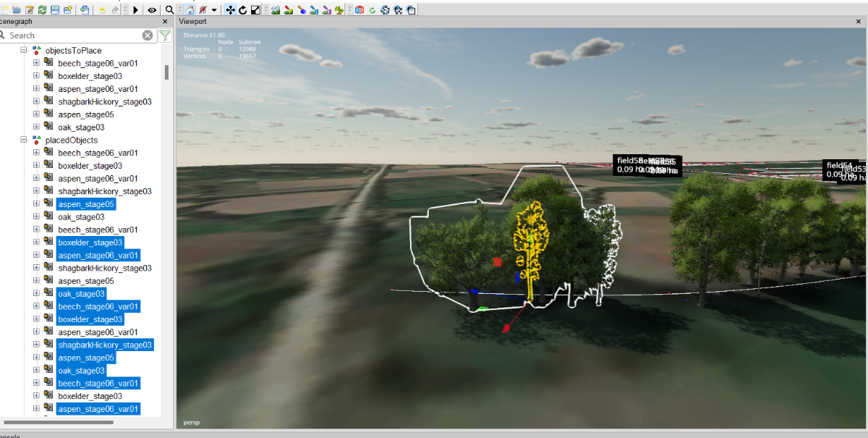Click the scenegraph Search input field
This screenshot has width=868, height=438.
point(72,35)
